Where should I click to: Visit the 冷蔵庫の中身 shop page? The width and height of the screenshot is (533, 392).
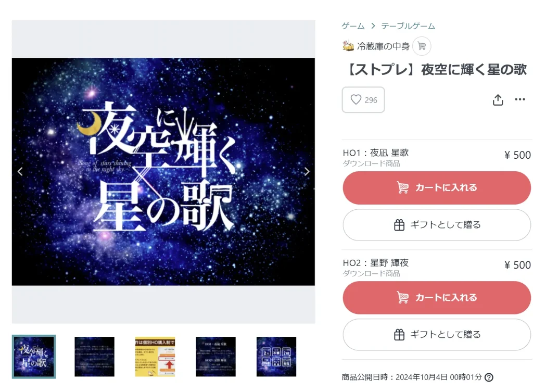click(x=383, y=46)
